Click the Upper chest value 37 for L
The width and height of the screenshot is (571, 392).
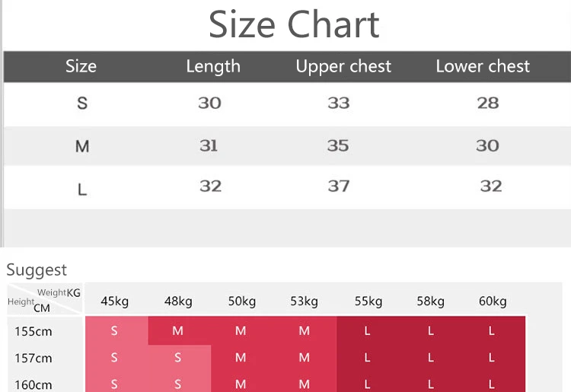(339, 186)
